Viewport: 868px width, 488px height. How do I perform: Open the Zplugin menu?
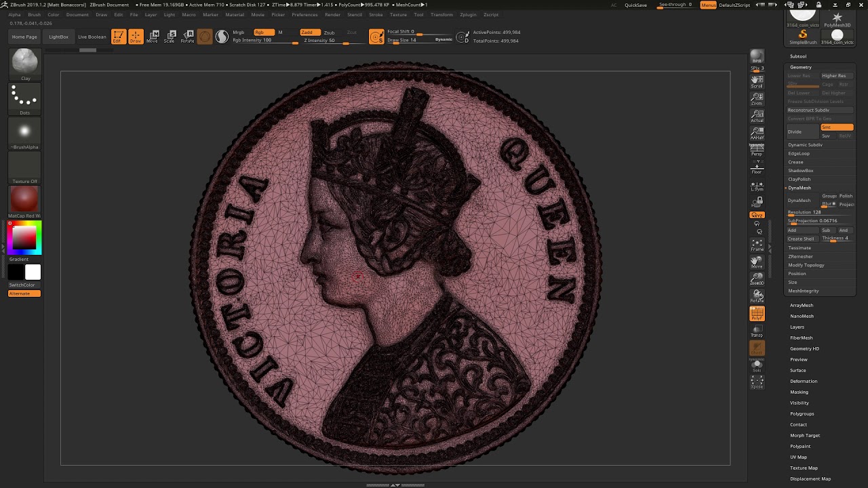[x=468, y=14]
